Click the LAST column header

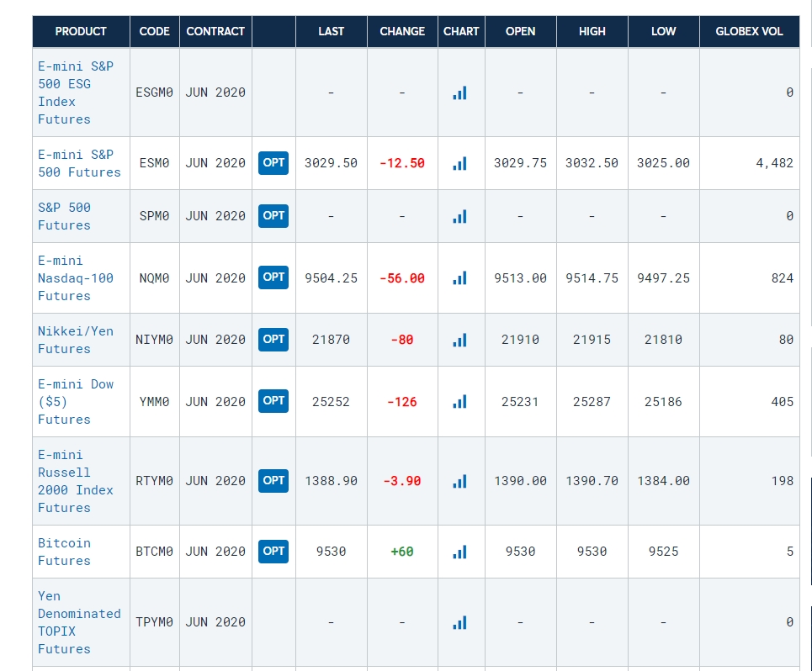pyautogui.click(x=332, y=32)
